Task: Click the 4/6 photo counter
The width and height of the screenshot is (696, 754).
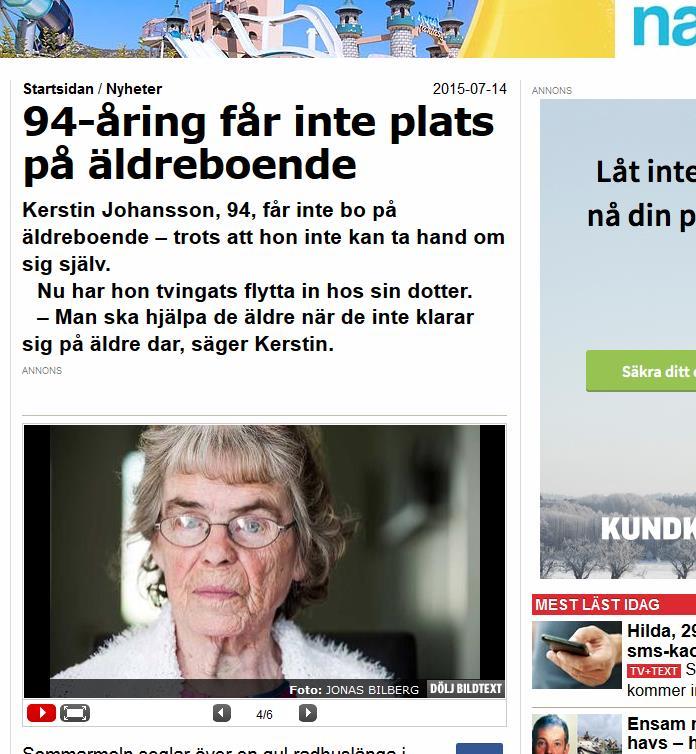Action: click(x=265, y=715)
